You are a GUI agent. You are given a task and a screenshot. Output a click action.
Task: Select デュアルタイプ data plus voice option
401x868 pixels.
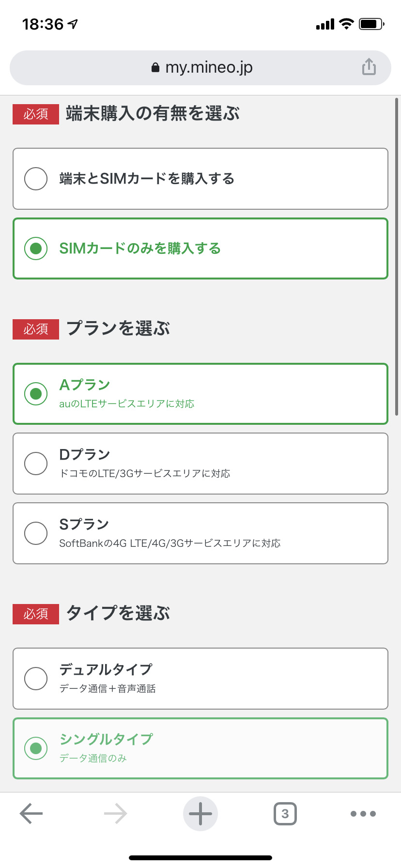point(36,679)
